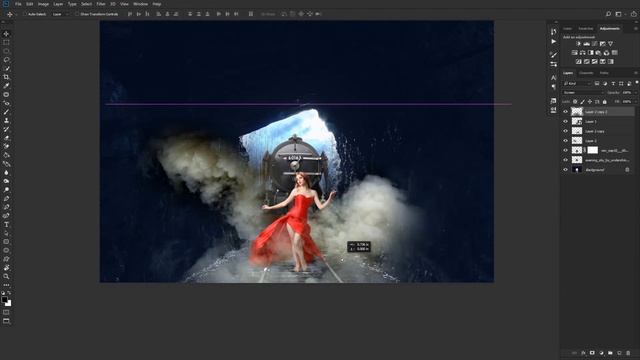The height and width of the screenshot is (360, 640).
Task: Add a Vibrance adjustment
Action: pos(611,44)
